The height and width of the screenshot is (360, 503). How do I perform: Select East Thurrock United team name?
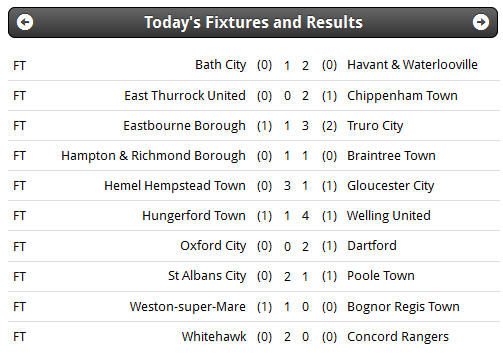(185, 95)
